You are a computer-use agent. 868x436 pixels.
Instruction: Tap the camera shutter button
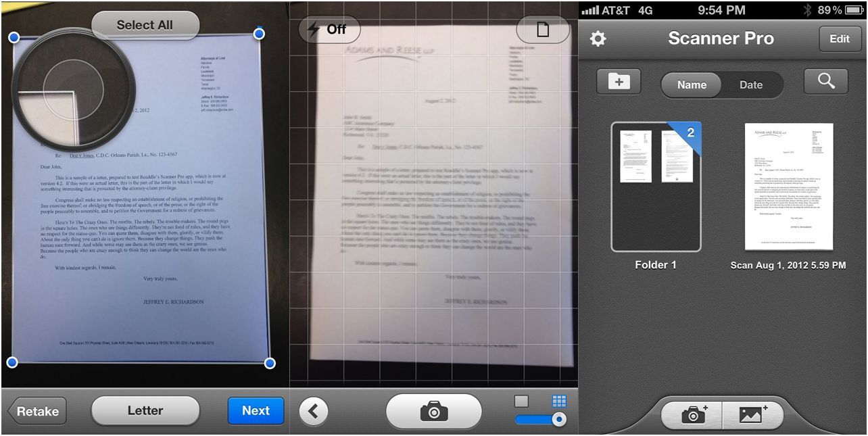coord(433,411)
